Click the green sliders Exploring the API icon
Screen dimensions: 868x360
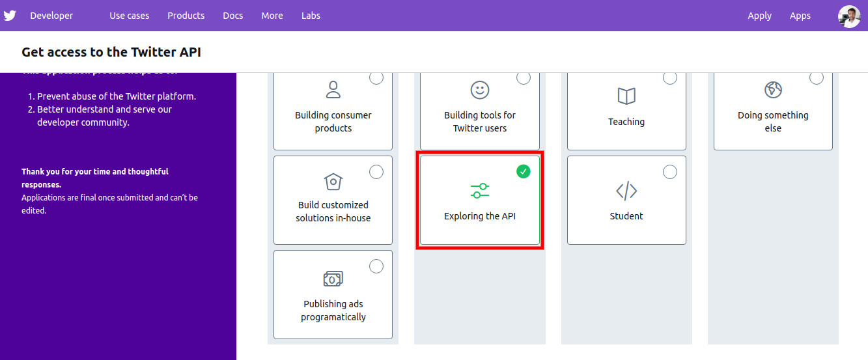[480, 191]
